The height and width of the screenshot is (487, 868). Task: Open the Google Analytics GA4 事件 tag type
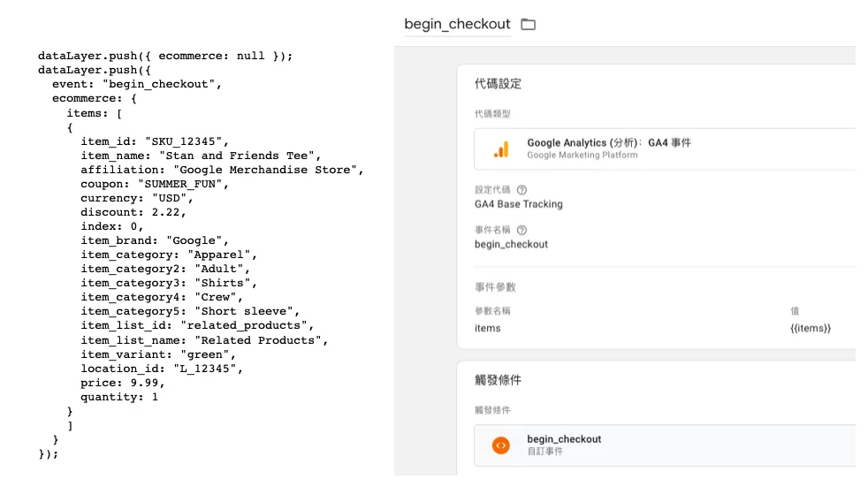[665, 148]
